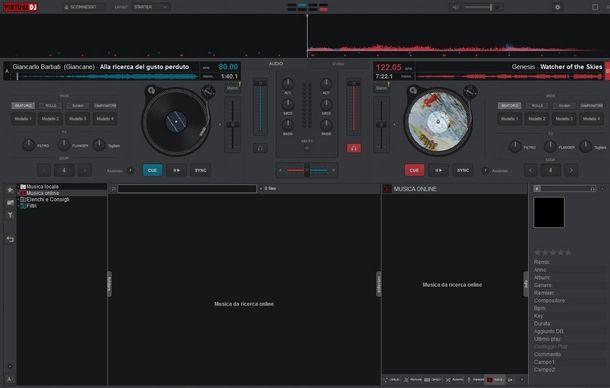Double loop length on left deck
Viewport: 610px width, 388px height.
84,170
